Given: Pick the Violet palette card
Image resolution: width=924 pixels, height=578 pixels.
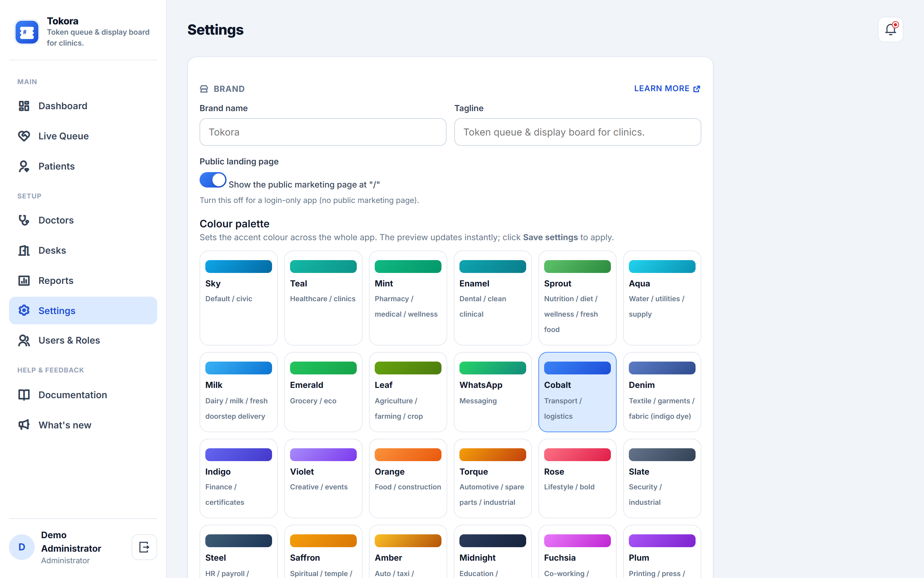Looking at the screenshot, I should tap(323, 478).
